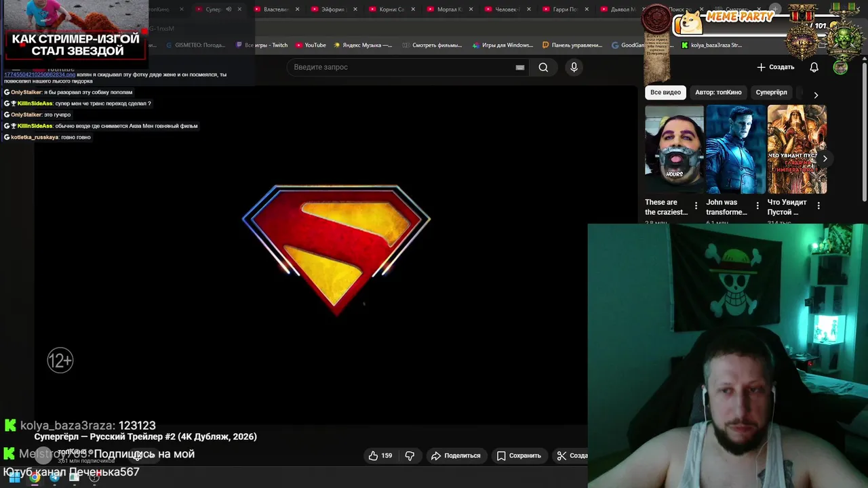Open the 'Смотреть фильмы' bookmark
The width and height of the screenshot is (868, 488).
tap(433, 45)
